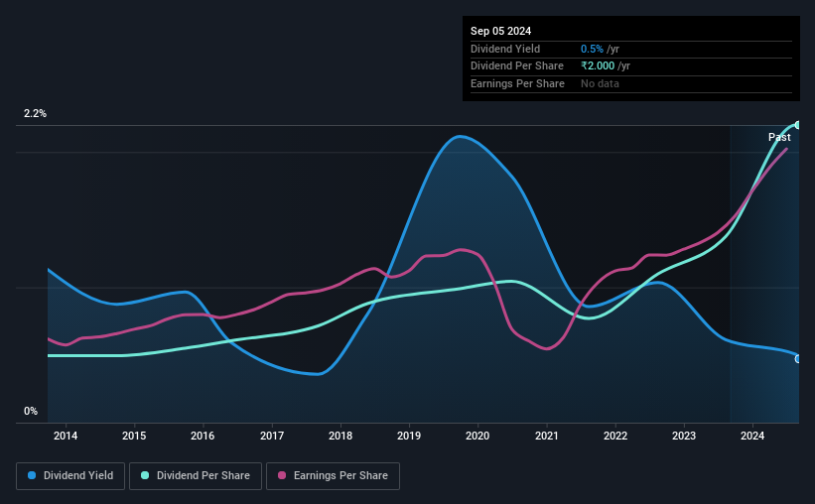Click the 0.5% dividend yield value
This screenshot has width=815, height=504.
592,49
